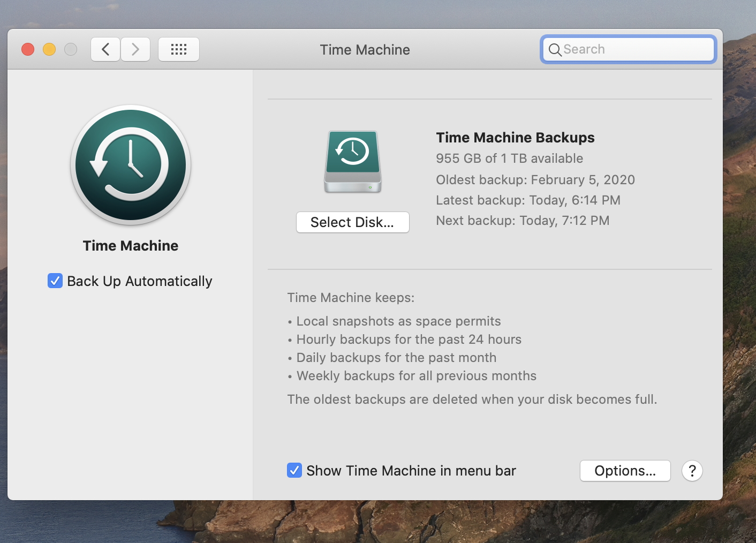Click the Time Machine window title
Viewport: 756px width, 543px height.
pyautogui.click(x=365, y=50)
